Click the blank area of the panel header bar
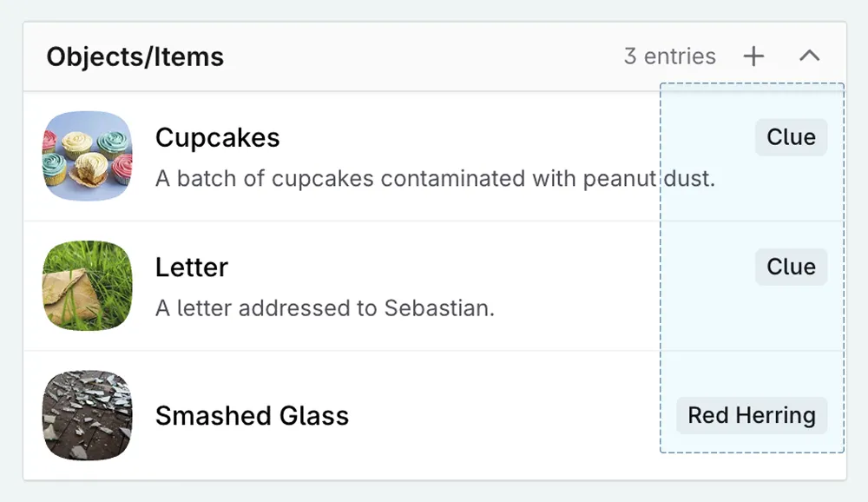868x502 pixels. (417, 56)
